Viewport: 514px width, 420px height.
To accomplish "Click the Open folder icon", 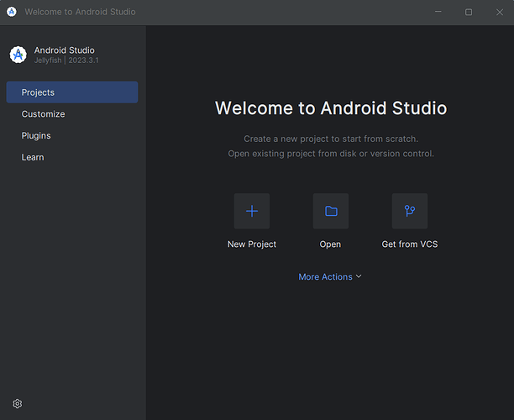I will [330, 211].
